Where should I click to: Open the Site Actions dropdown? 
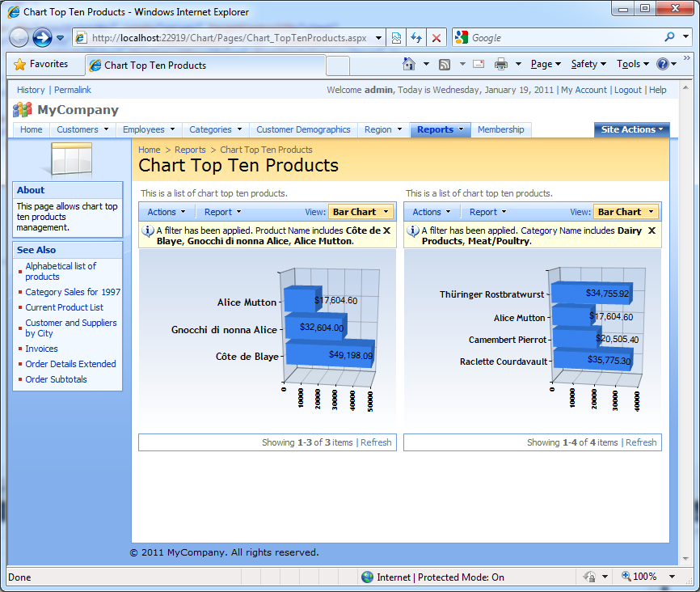pos(631,129)
